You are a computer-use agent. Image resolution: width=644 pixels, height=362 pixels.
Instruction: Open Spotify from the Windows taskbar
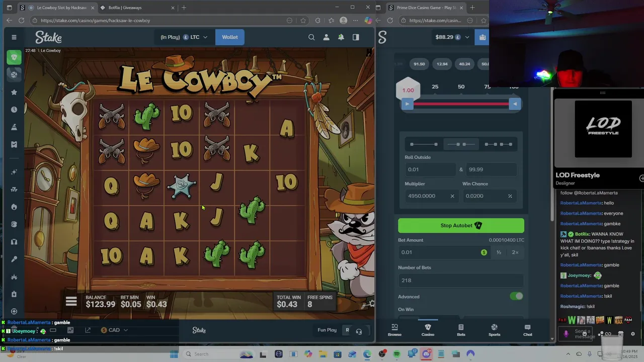(x=396, y=354)
